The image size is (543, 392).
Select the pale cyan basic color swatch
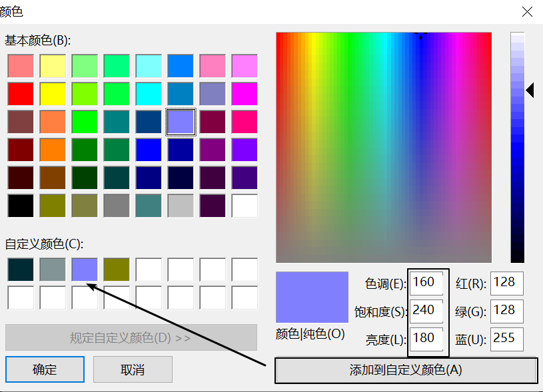click(149, 66)
